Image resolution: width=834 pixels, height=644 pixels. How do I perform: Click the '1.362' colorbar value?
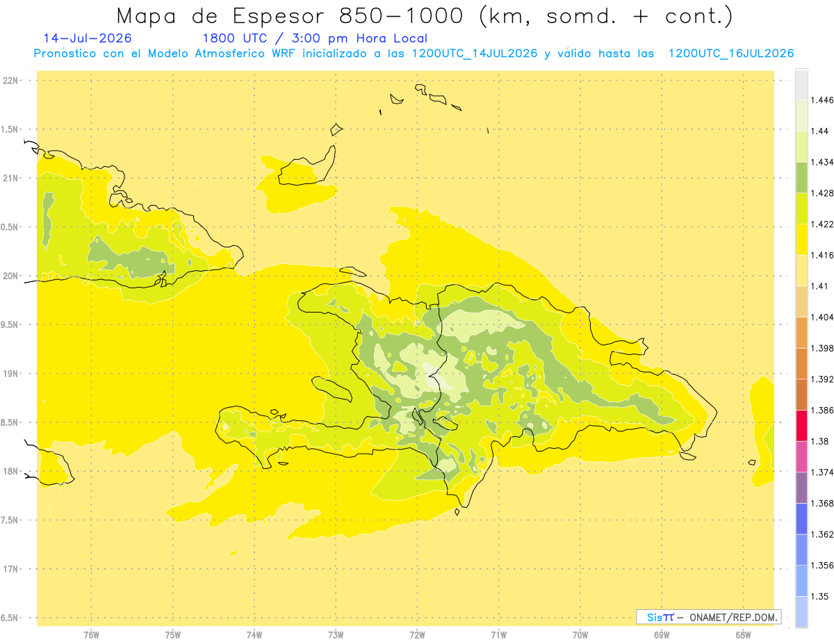tap(821, 534)
